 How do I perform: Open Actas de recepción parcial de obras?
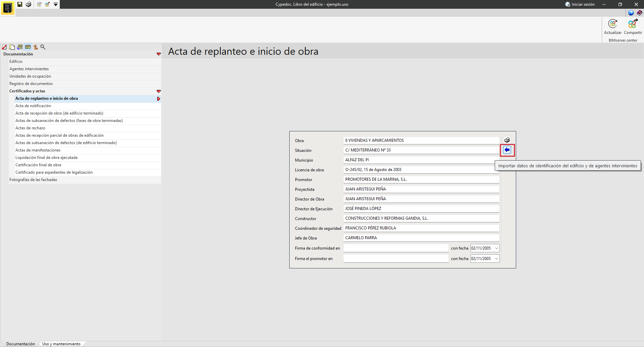tap(88, 135)
